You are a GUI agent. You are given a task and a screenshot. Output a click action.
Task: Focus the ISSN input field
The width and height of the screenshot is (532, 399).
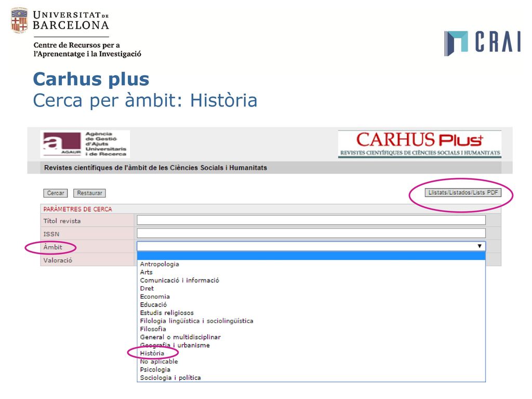311,233
